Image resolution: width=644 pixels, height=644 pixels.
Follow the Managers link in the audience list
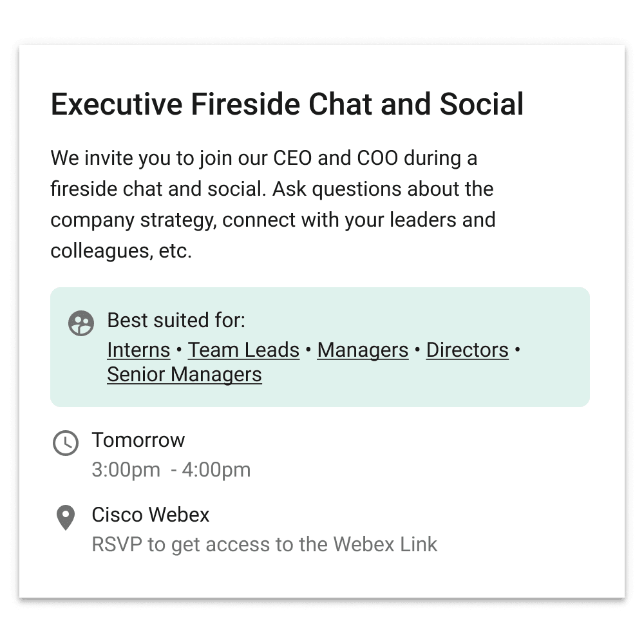363,350
